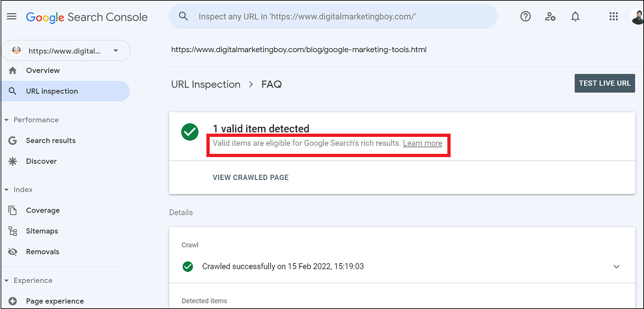Open the hamburger main menu

point(12,17)
